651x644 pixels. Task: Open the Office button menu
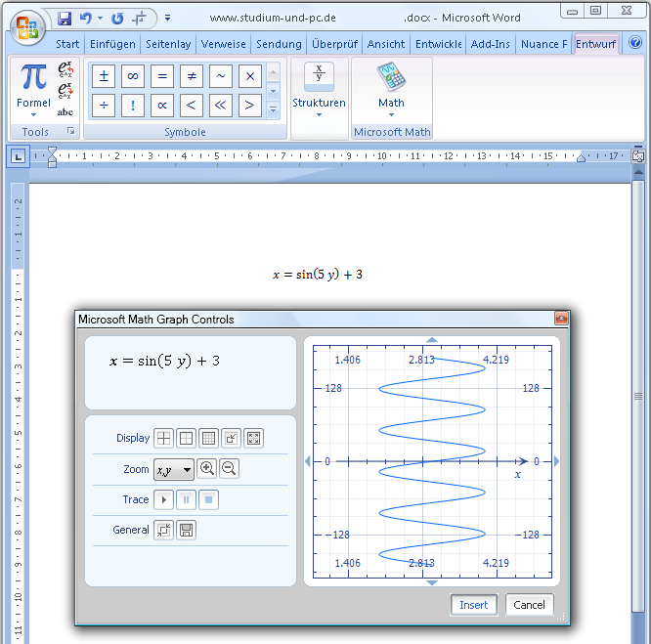27,27
